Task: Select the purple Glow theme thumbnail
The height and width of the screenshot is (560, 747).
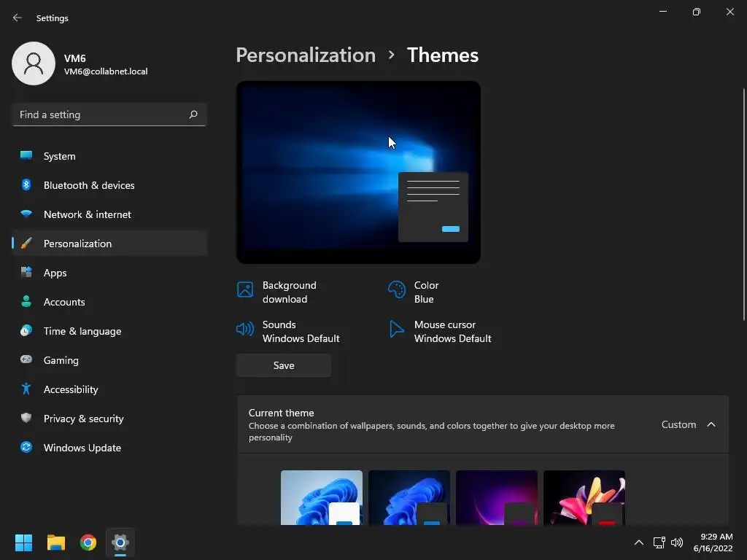Action: [x=497, y=497]
